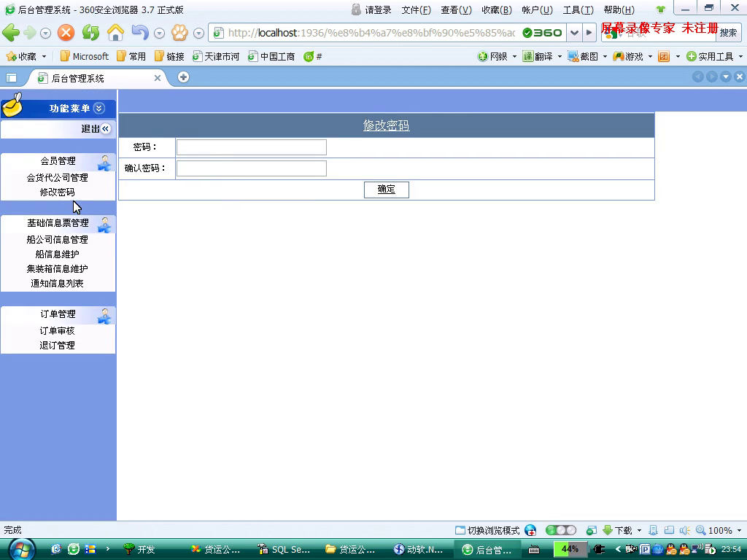Expand the 游戏 dropdown arrow
Image resolution: width=747 pixels, height=560 pixels.
[650, 57]
